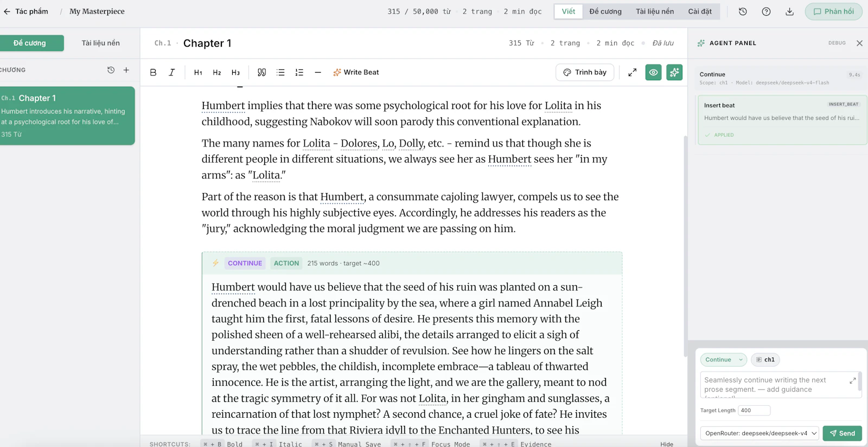Toggle bold formatting
The image size is (868, 447).
point(153,72)
